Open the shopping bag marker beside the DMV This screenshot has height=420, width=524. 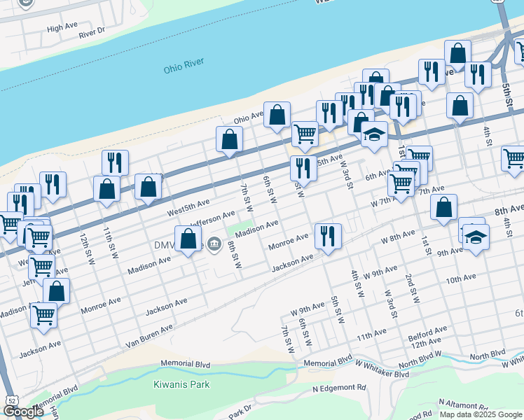tap(188, 239)
